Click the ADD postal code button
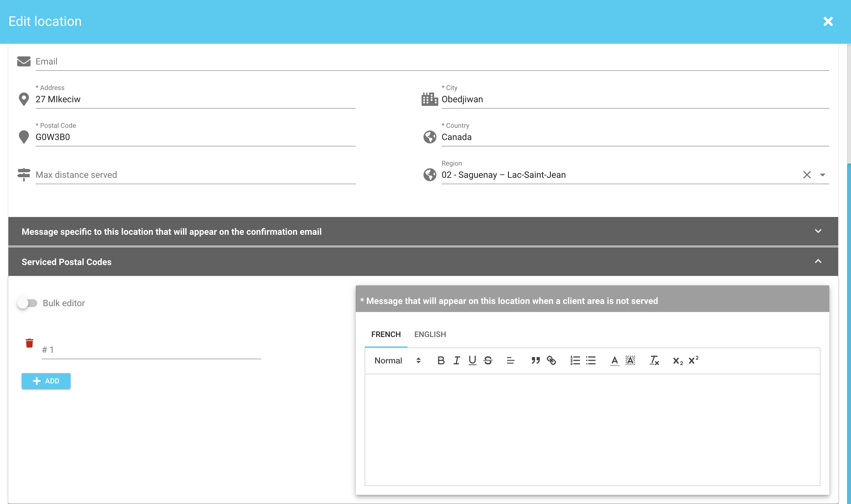Viewport: 851px width, 504px height. [x=46, y=381]
